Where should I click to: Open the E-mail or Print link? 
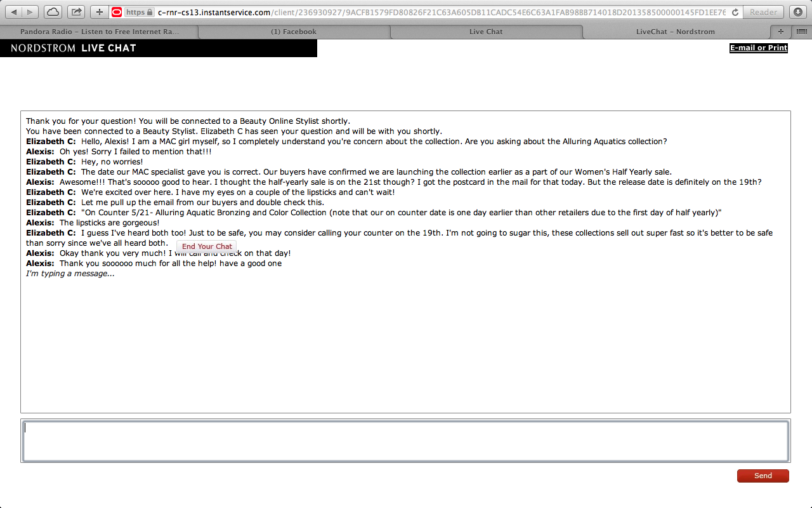pyautogui.click(x=759, y=48)
